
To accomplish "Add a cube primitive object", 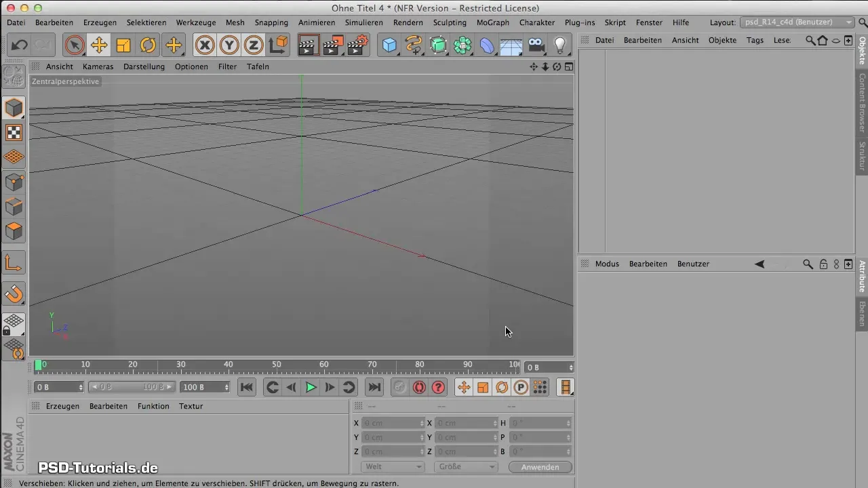I will (390, 45).
